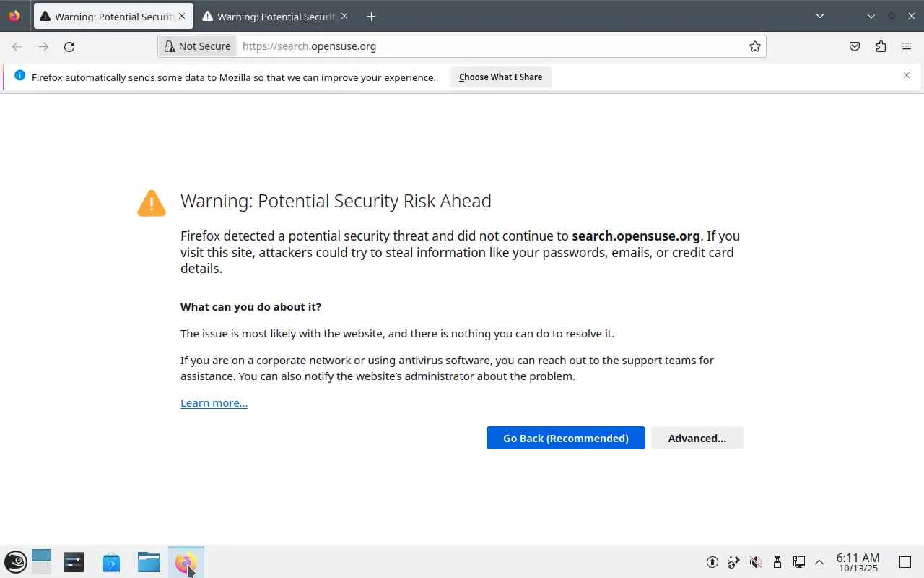Expand the Advanced... certificate details
Viewport: 924px width, 578px height.
click(x=697, y=438)
